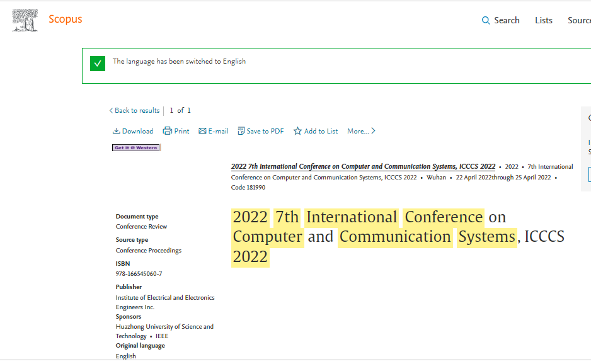Click the Elsevier tree logo
This screenshot has width=591, height=364.
(25, 20)
